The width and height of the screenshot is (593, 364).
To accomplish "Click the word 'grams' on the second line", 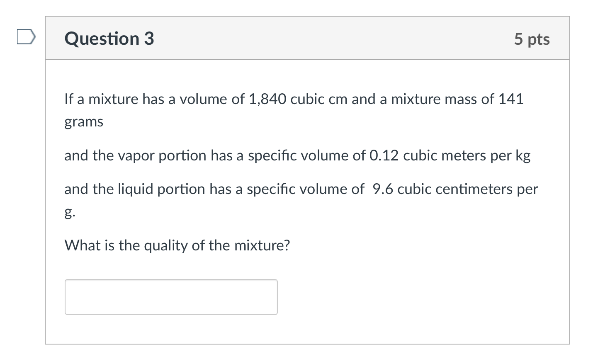I will click(84, 122).
